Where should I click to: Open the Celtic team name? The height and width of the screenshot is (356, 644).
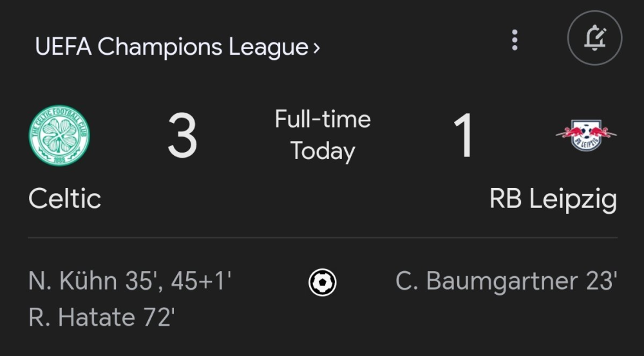[65, 199]
